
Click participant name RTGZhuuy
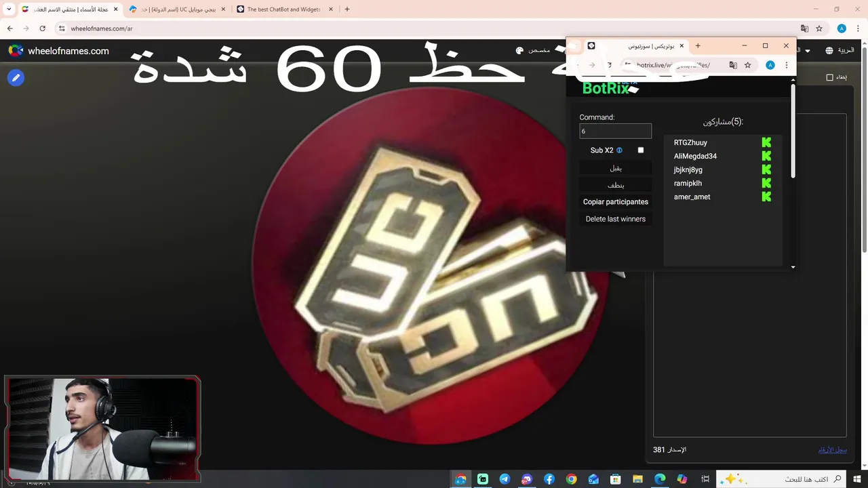(x=690, y=142)
